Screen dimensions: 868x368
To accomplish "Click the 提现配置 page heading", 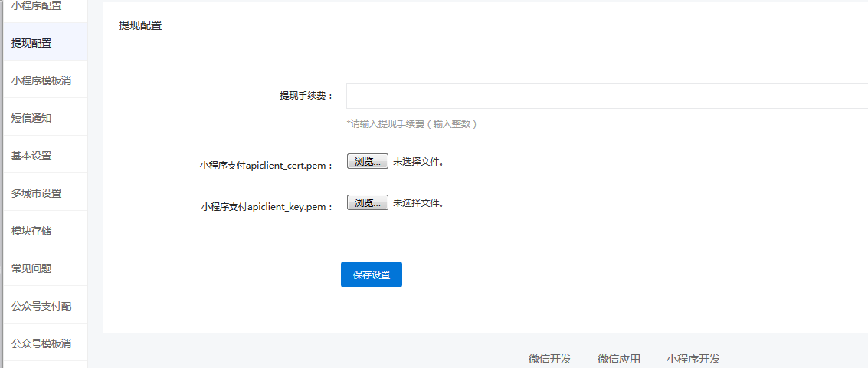I will [140, 25].
